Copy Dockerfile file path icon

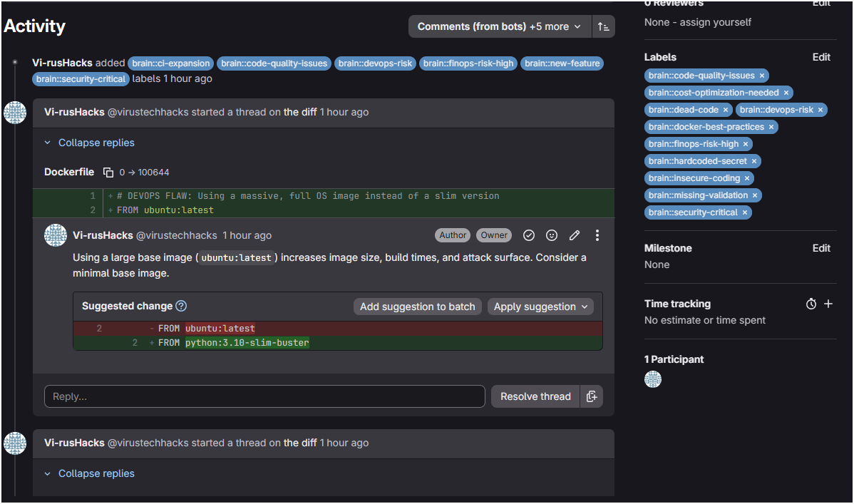click(x=108, y=173)
